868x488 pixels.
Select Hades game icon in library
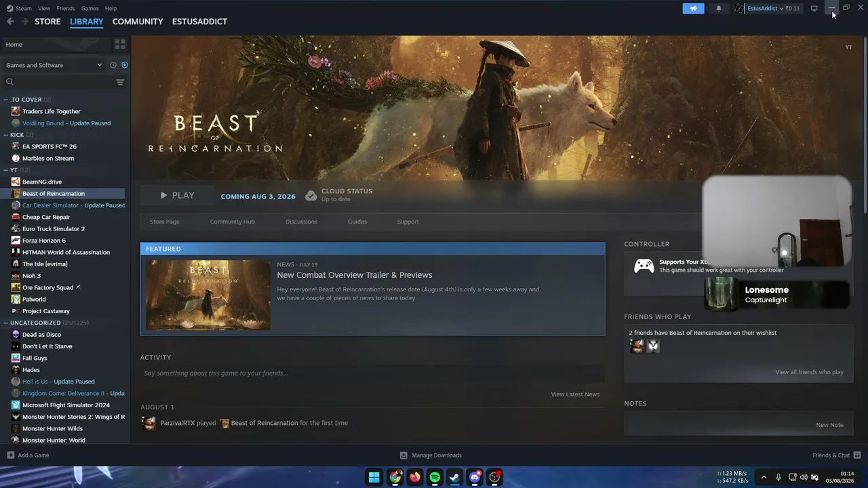point(16,369)
